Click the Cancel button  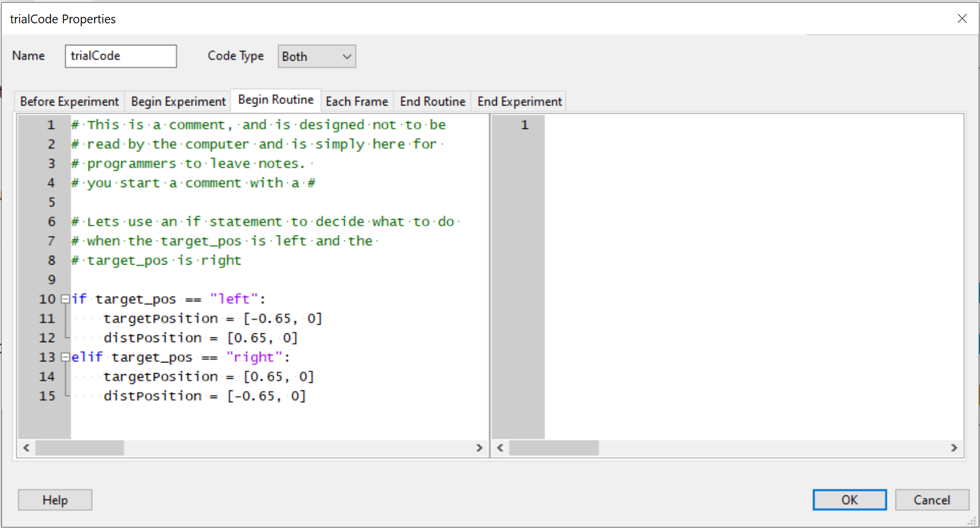(x=932, y=500)
